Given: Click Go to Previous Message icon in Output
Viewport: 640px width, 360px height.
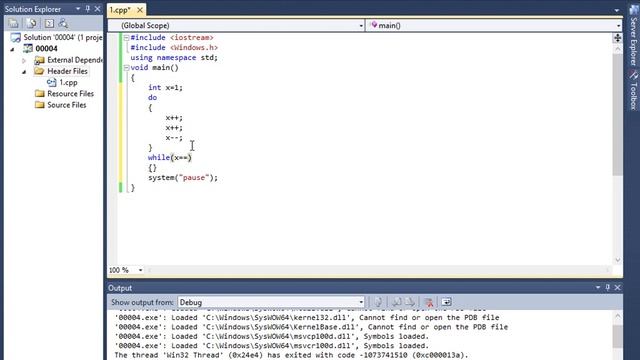Looking at the screenshot, I should point(396,302).
